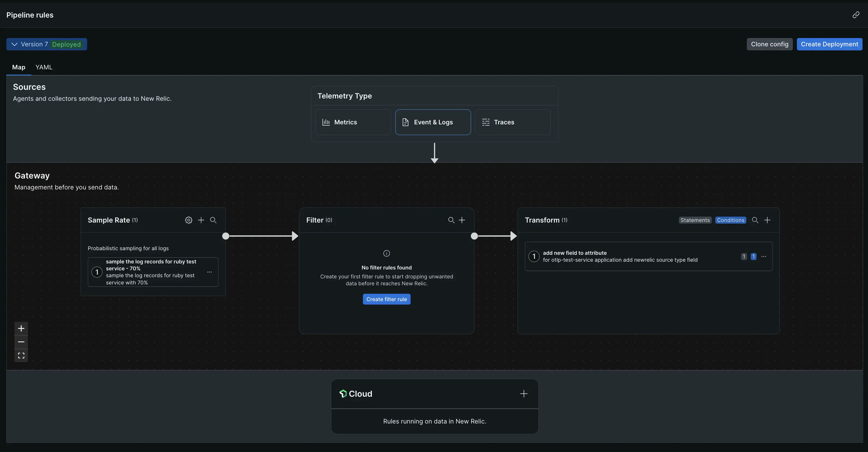The width and height of the screenshot is (868, 452).
Task: Click the Create Deployment button
Action: click(829, 44)
